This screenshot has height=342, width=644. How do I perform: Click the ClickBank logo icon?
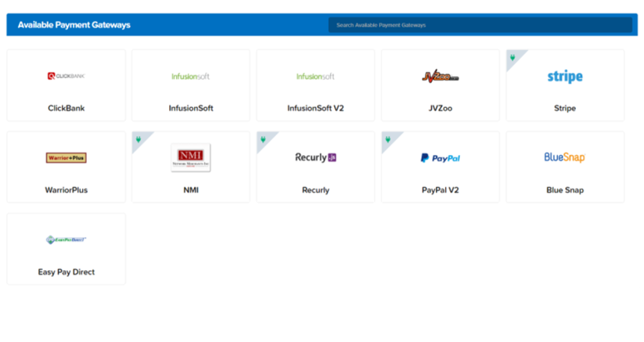(x=67, y=76)
